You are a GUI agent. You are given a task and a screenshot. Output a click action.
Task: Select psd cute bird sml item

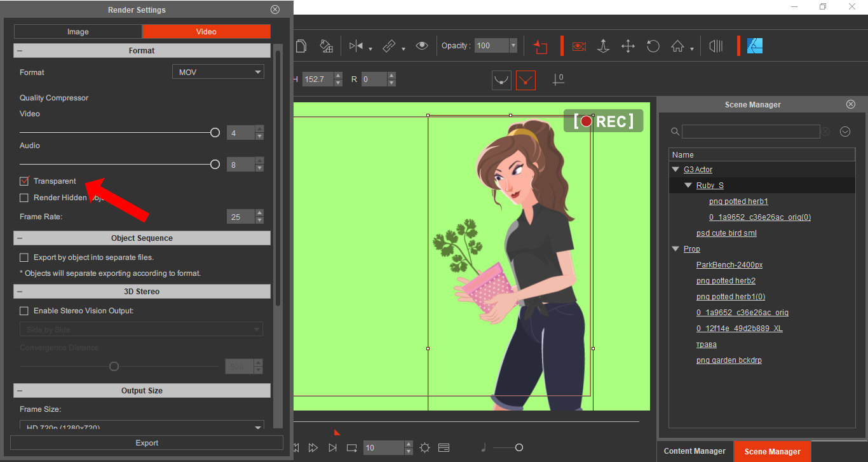(x=726, y=233)
